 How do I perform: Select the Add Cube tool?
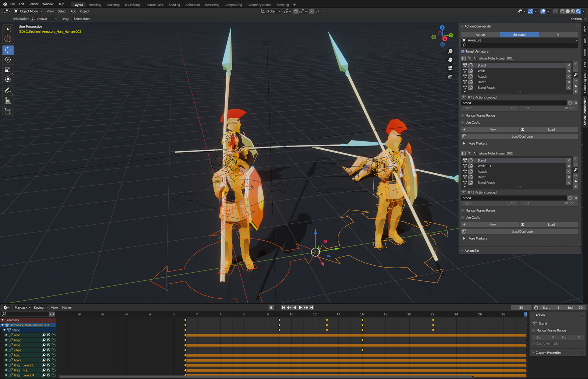coord(8,111)
